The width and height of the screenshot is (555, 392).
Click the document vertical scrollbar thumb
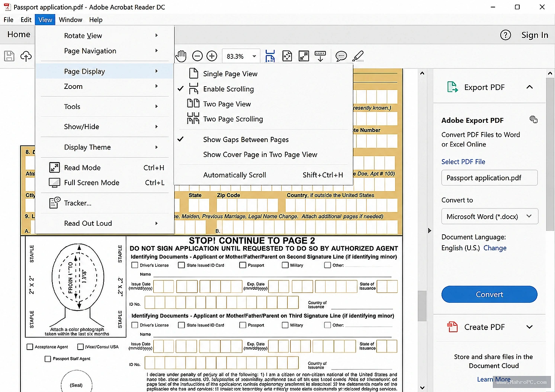(x=422, y=306)
